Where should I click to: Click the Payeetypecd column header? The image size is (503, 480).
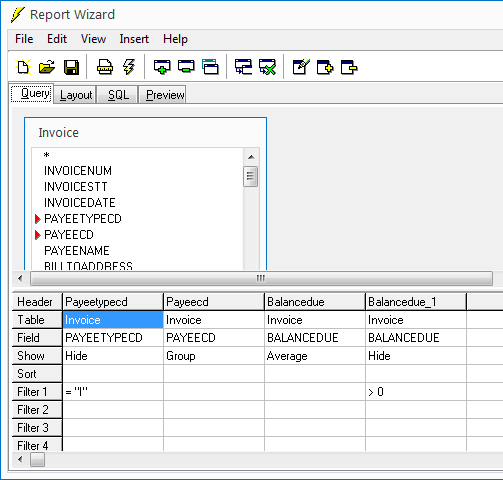click(x=113, y=302)
